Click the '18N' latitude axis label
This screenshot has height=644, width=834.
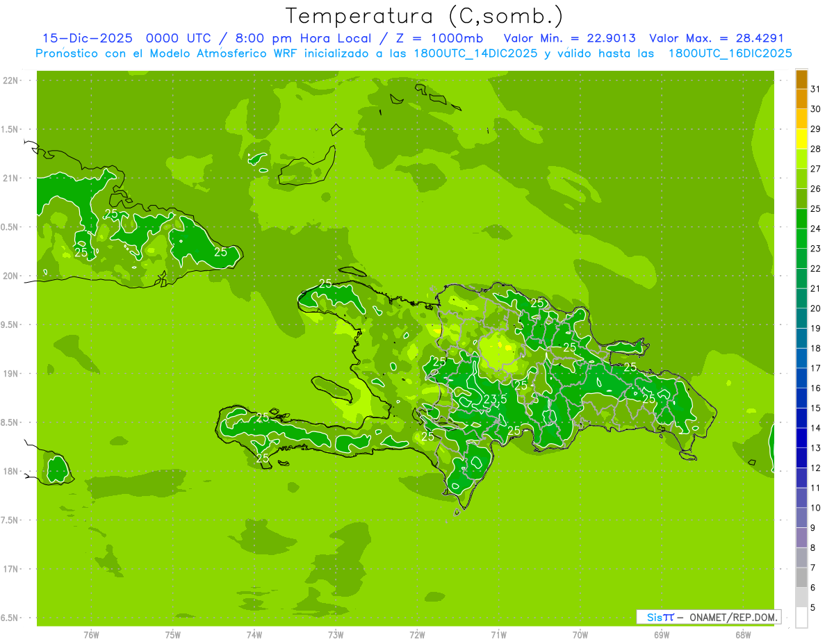(x=10, y=471)
